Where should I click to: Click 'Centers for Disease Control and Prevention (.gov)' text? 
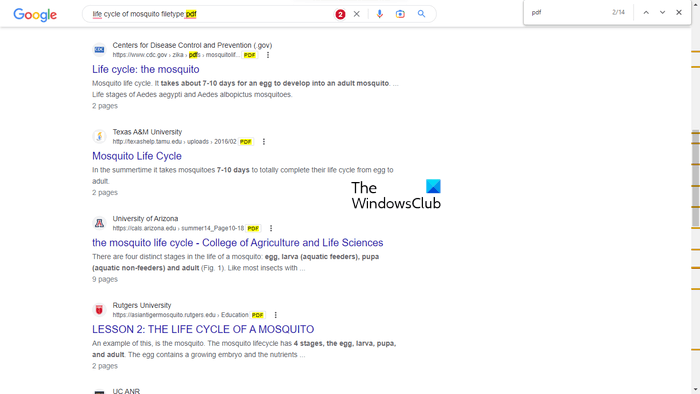click(x=192, y=45)
